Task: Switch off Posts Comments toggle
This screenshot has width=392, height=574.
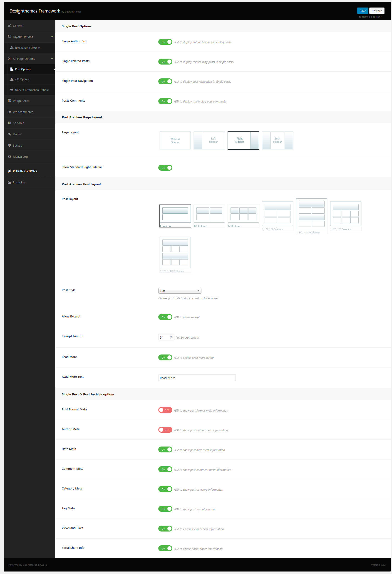Action: 165,101
